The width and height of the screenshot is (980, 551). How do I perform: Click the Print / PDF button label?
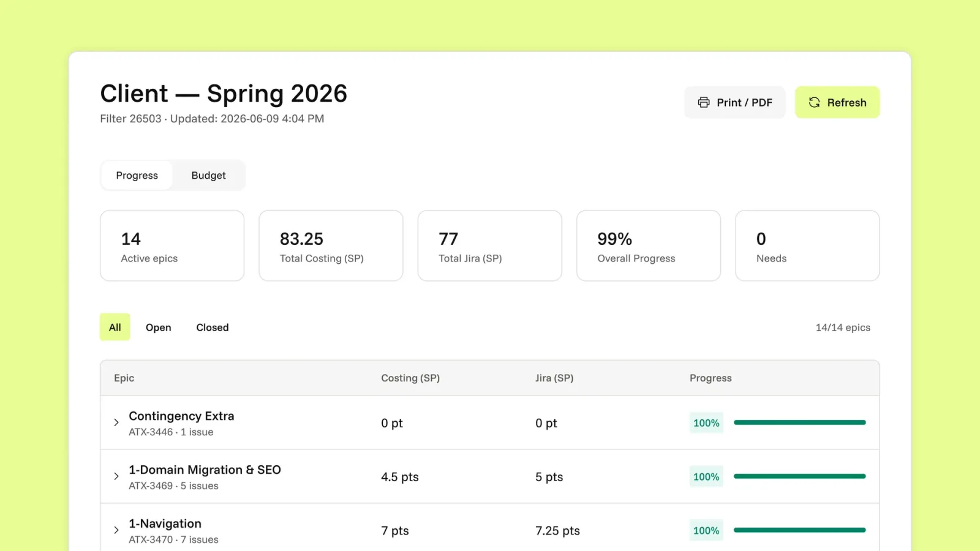point(744,102)
